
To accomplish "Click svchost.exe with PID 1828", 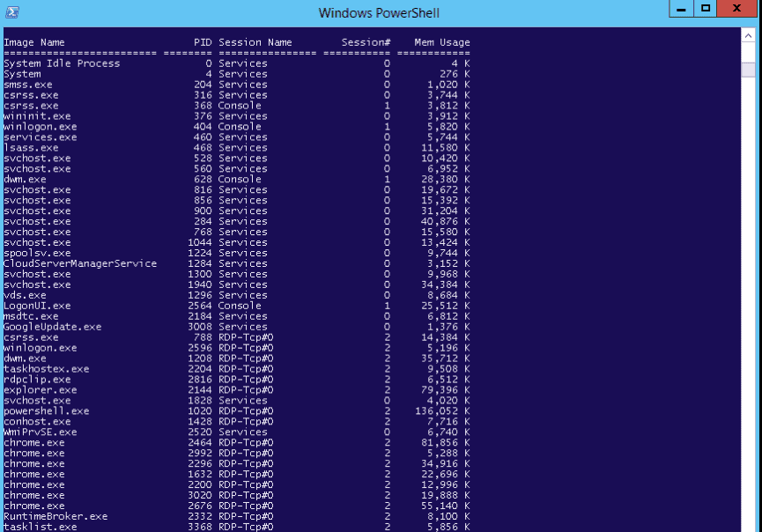I will (37, 401).
